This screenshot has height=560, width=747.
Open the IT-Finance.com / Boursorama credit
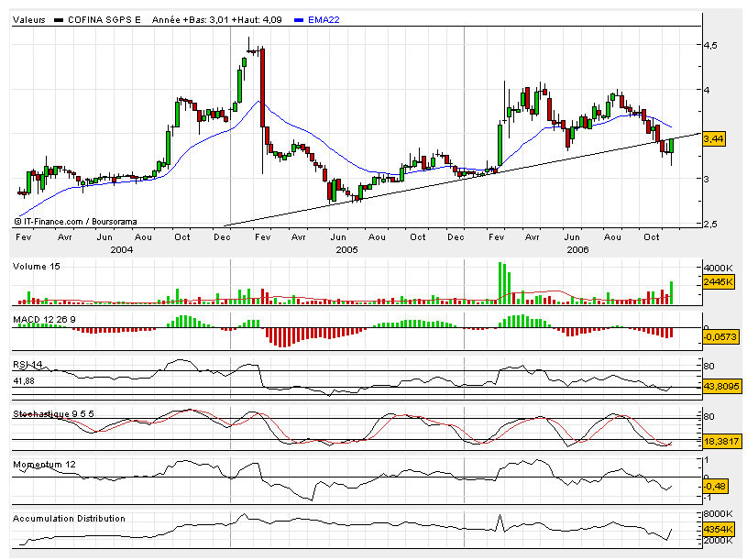pyautogui.click(x=76, y=222)
